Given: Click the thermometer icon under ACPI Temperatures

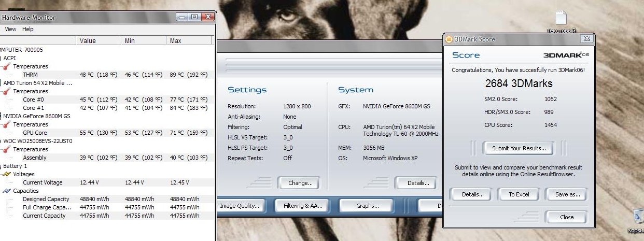Looking at the screenshot, I should click(7, 66).
